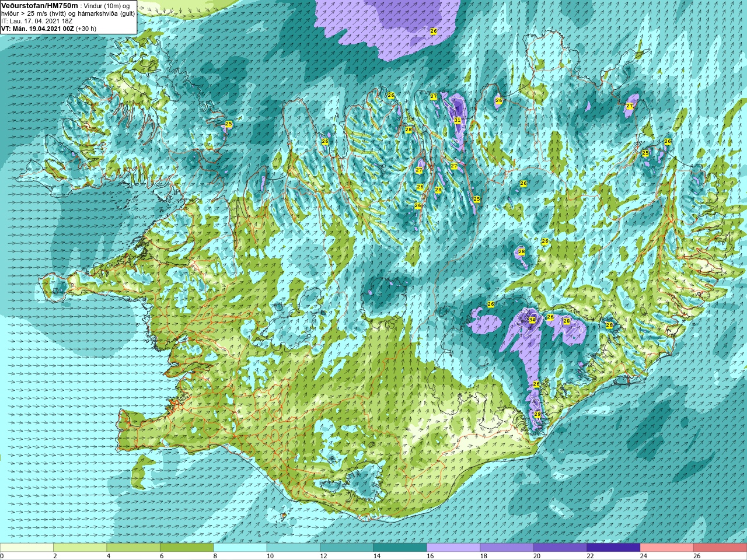Select the yellow gust label reading 34
Image resolution: width=747 pixels, height=560 pixels.
pos(532,320)
